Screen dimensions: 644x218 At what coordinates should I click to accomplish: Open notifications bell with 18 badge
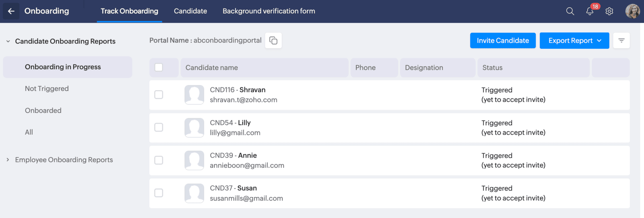pos(590,11)
